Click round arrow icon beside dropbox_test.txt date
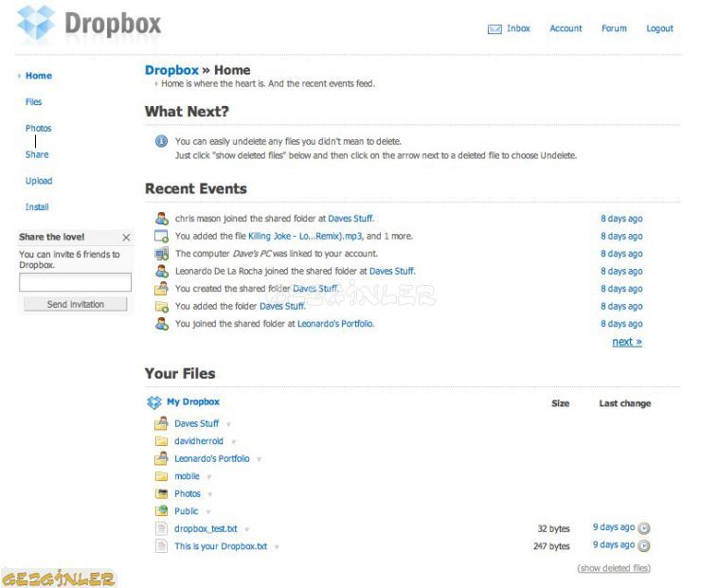This screenshot has height=588, width=701. pos(644,528)
